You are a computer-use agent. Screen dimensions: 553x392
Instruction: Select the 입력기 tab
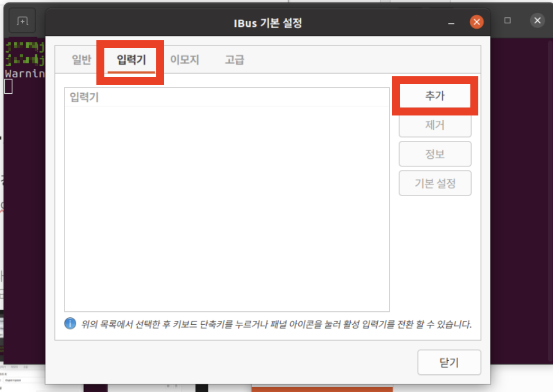click(131, 59)
